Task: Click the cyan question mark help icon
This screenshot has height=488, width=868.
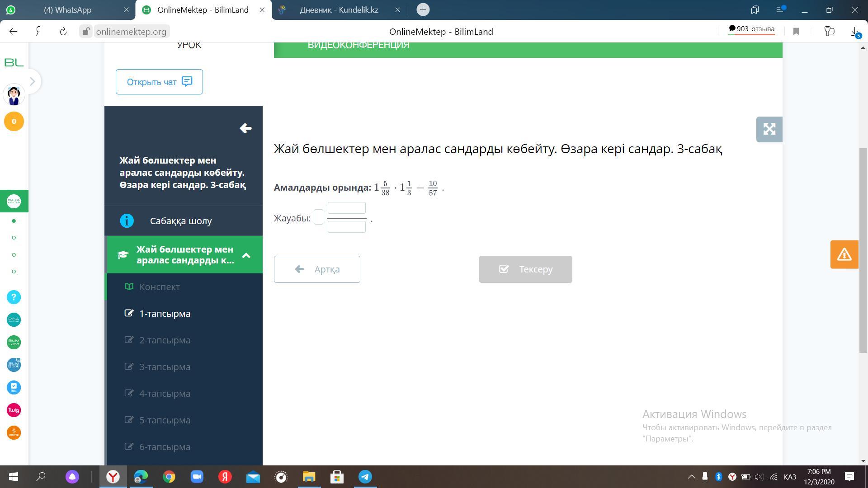Action: point(14,297)
